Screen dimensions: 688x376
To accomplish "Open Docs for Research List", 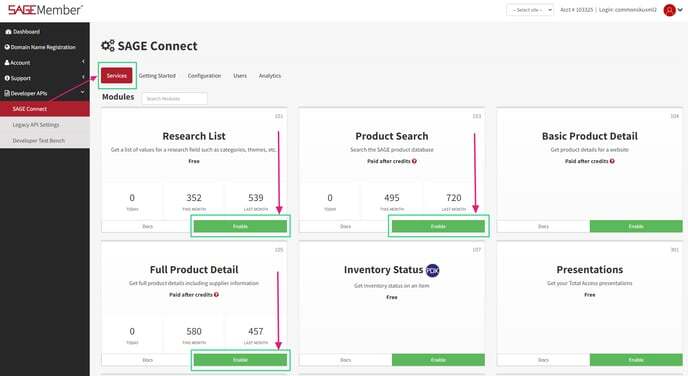I will tap(147, 226).
